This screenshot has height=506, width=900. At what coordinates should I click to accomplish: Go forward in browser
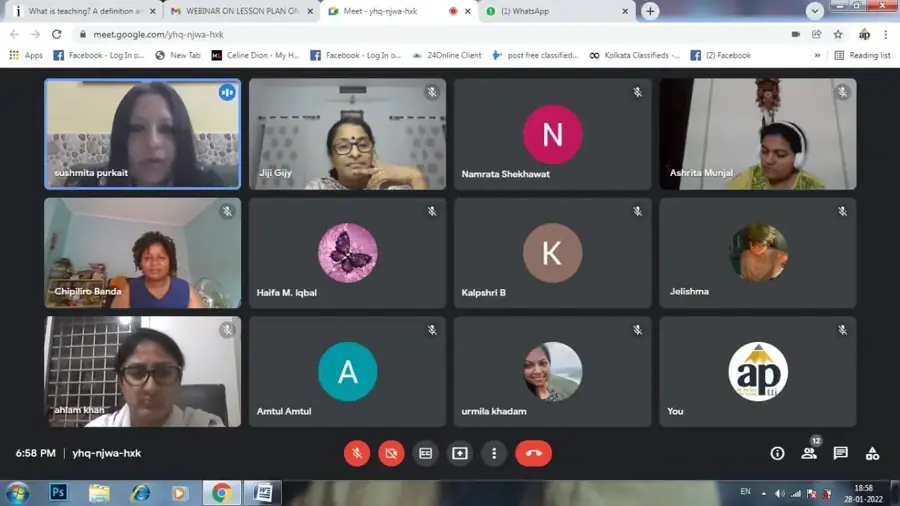(x=36, y=34)
